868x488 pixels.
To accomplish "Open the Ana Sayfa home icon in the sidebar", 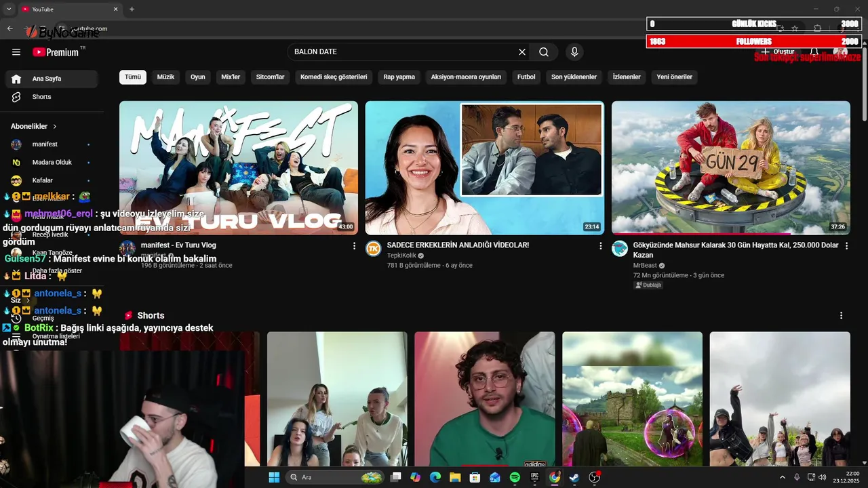I will point(16,79).
